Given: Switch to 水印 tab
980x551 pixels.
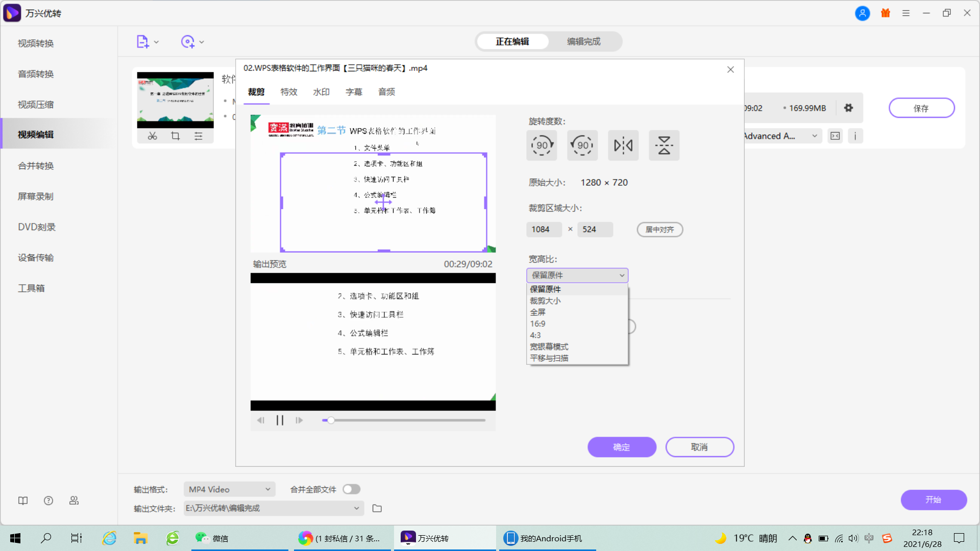Looking at the screenshot, I should coord(321,92).
